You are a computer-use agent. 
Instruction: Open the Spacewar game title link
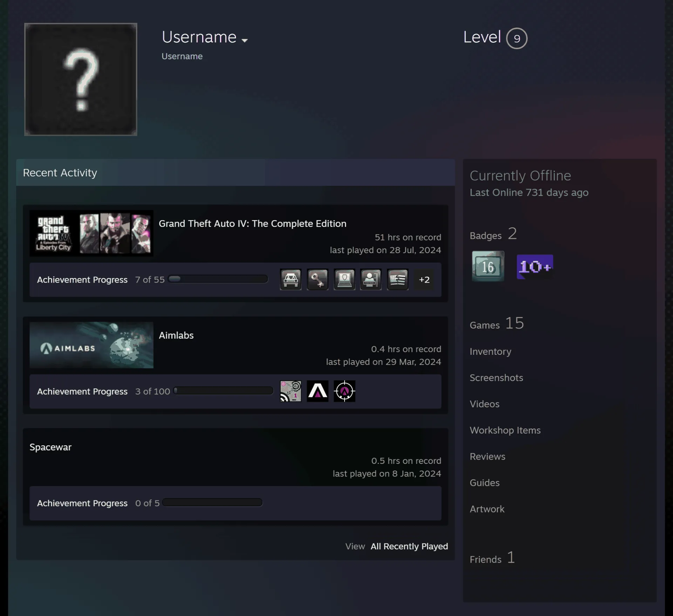50,447
